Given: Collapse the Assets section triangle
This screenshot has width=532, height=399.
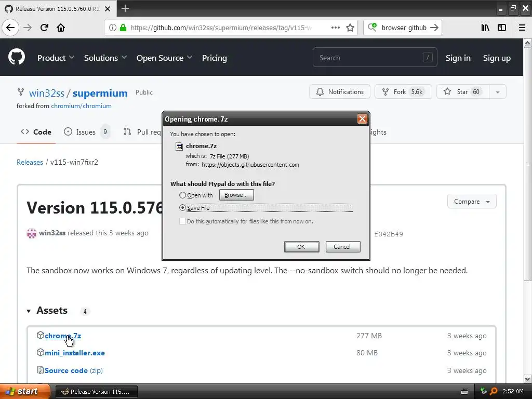Looking at the screenshot, I should [29, 311].
